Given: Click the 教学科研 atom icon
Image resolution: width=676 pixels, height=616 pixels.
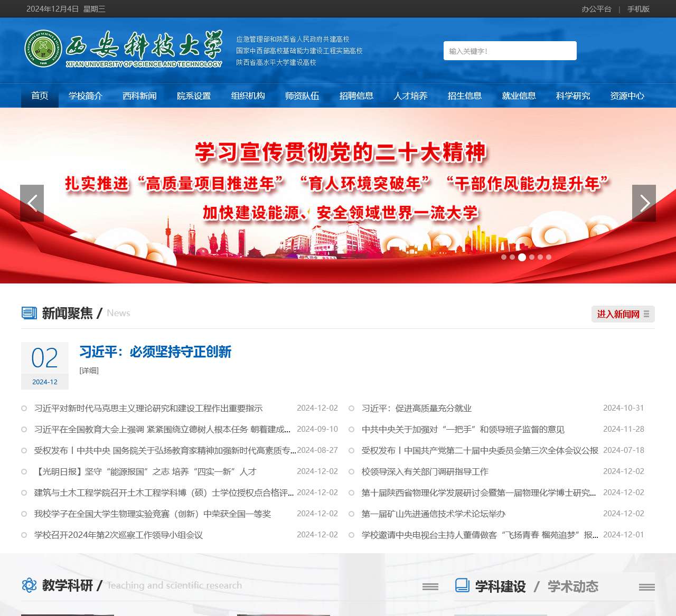Looking at the screenshot, I should (29, 585).
